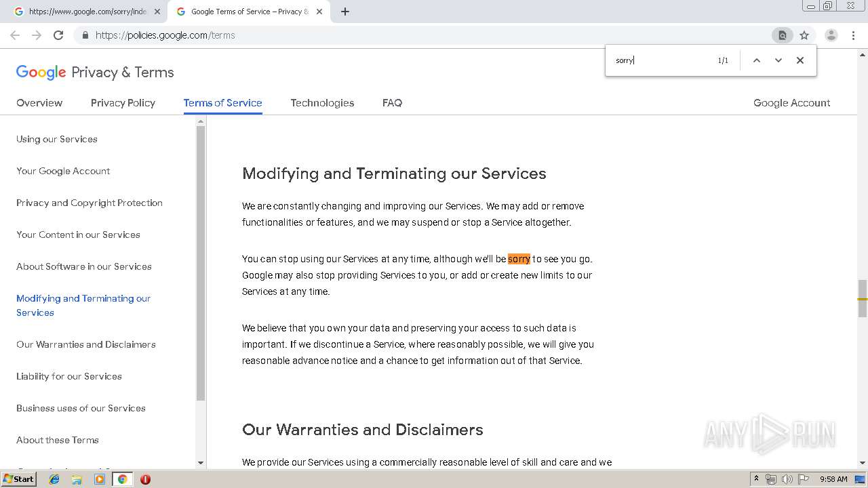This screenshot has height=488, width=868.
Task: Click the Google Privacy & Terms logo
Action: coord(95,73)
